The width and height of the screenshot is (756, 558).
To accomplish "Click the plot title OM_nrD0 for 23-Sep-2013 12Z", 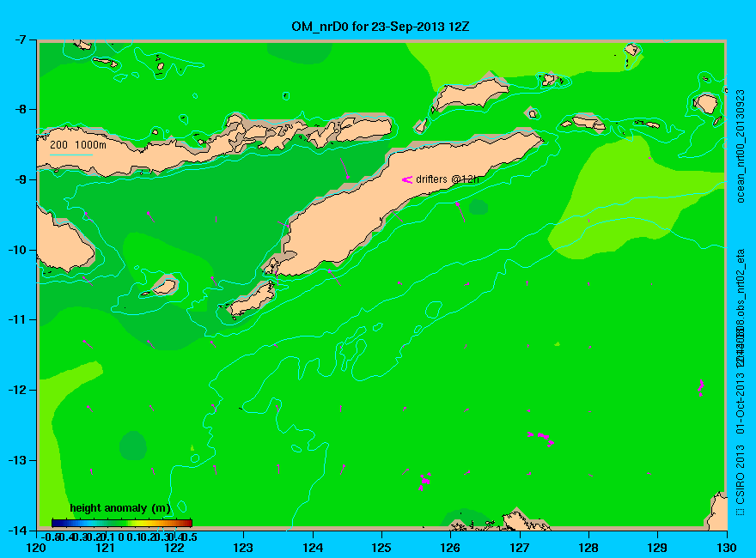I will pos(380,27).
